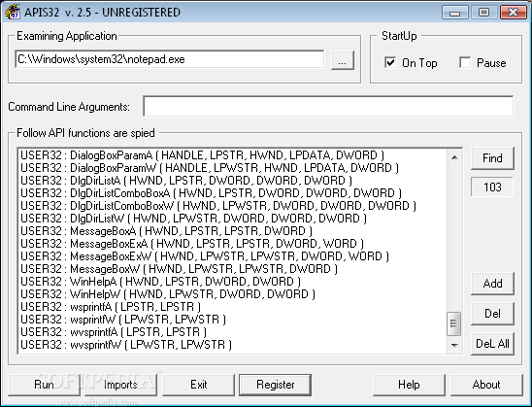The height and width of the screenshot is (407, 532).
Task: Select the DlgDirListA row
Action: pyautogui.click(x=233, y=181)
